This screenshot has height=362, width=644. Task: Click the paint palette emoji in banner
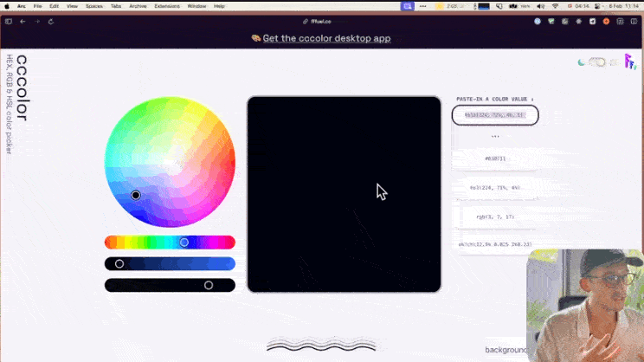coord(255,38)
